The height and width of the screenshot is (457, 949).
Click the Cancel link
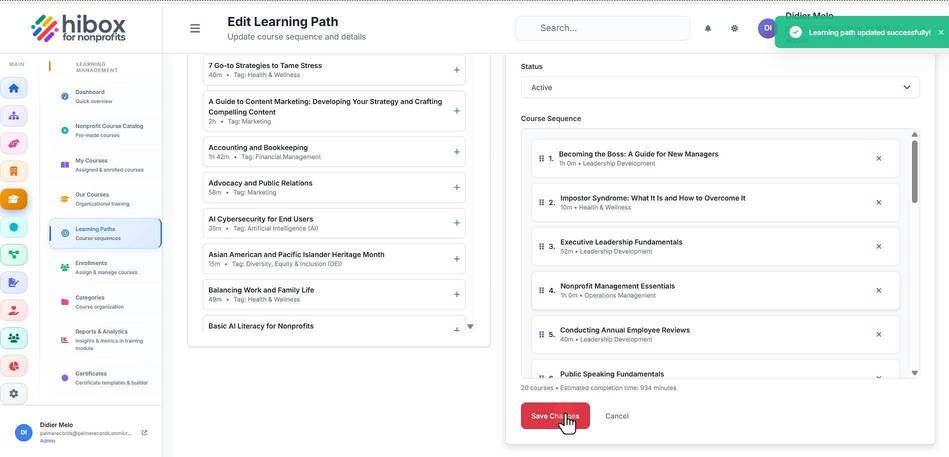click(617, 416)
